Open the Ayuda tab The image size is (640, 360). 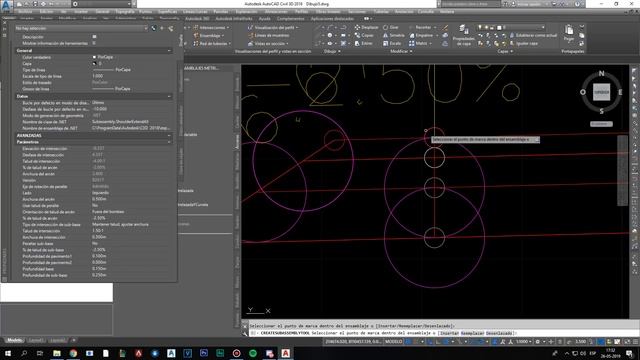coord(264,18)
